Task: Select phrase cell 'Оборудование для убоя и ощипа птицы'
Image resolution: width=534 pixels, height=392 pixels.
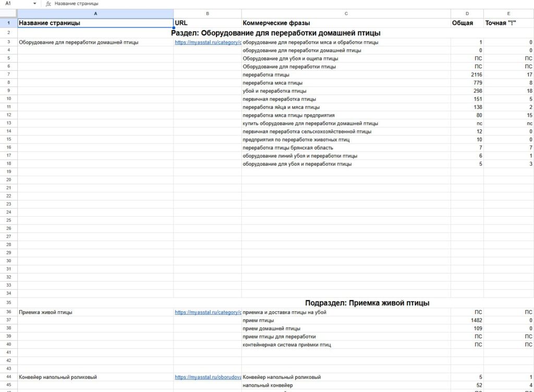Action: [346, 58]
